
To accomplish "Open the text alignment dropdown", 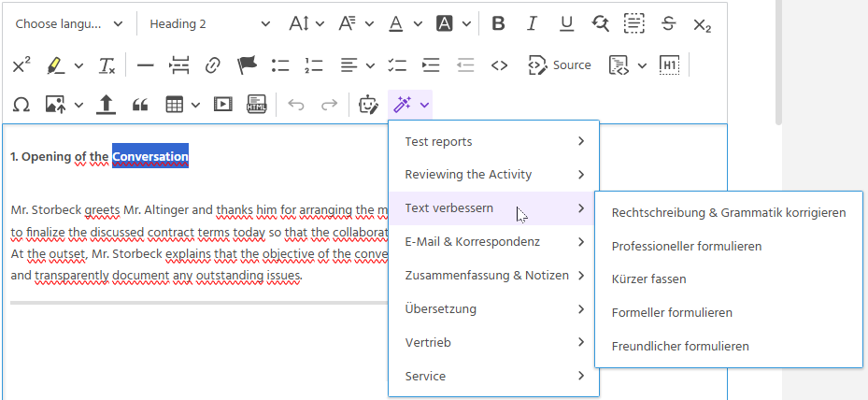I will tap(357, 65).
